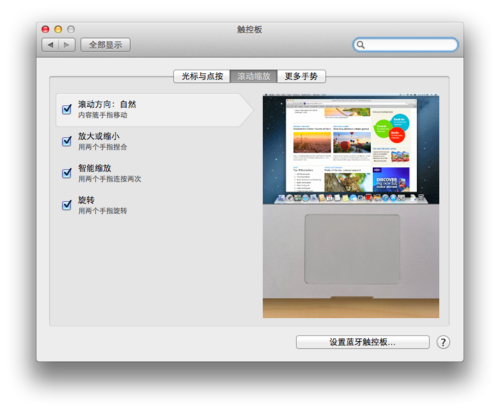Click the yellow minimize window button
The image size is (500, 412).
point(58,29)
